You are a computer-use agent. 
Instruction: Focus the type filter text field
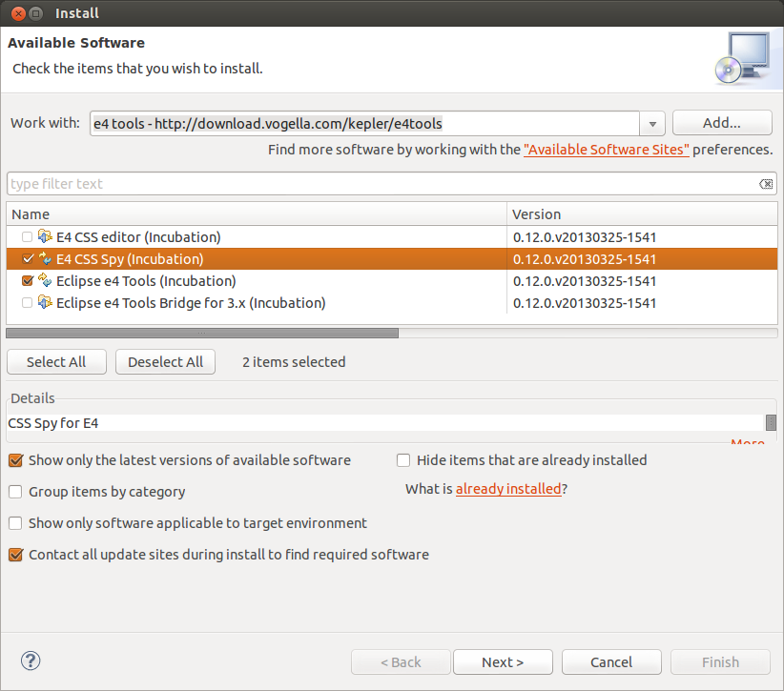point(382,184)
